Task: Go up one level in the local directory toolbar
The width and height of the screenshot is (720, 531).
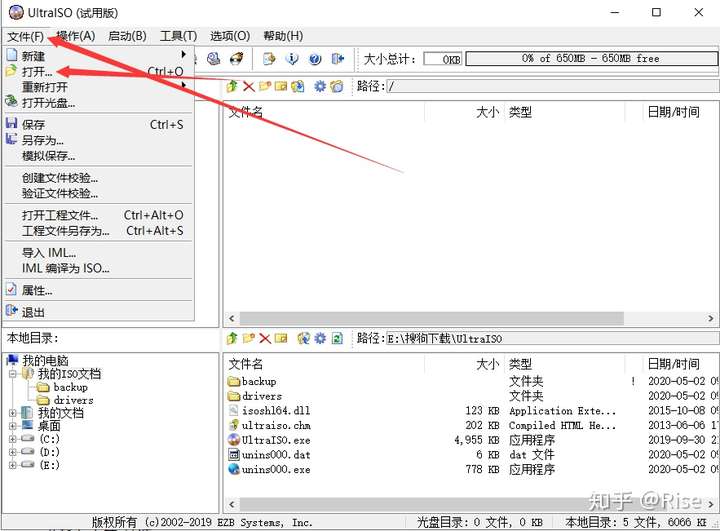Action: [x=232, y=339]
